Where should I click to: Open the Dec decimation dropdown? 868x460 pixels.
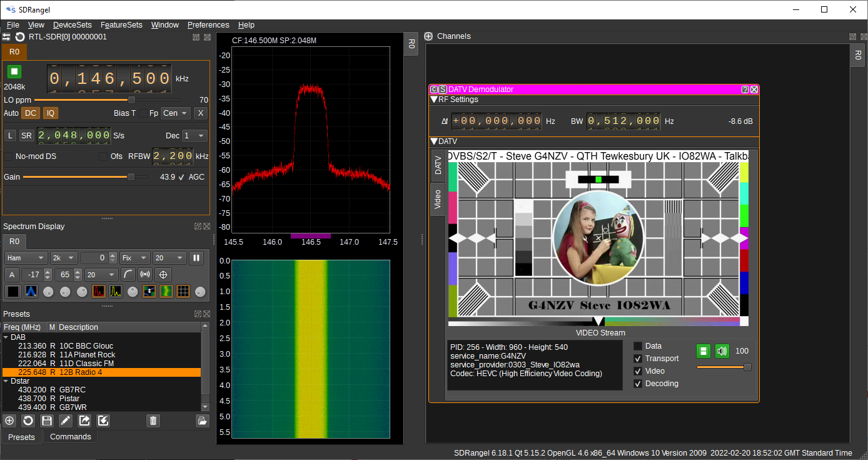pos(194,136)
